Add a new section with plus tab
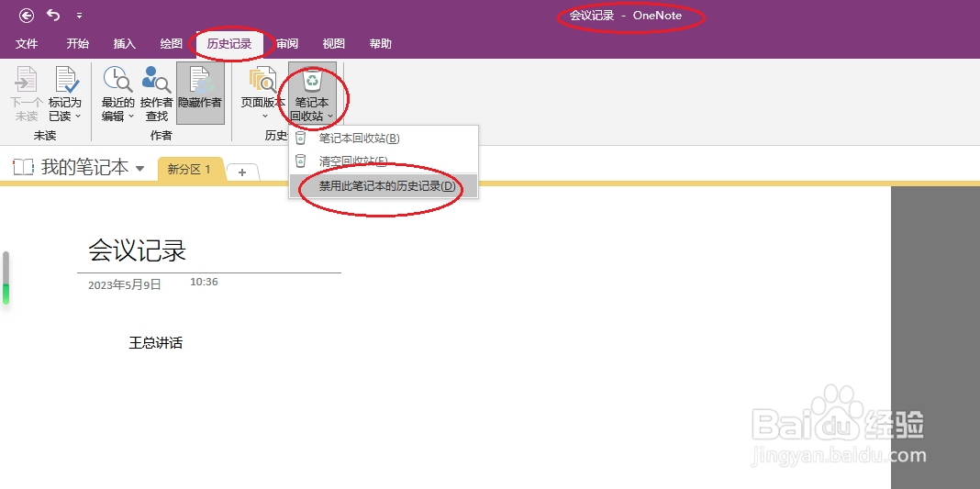The image size is (980, 489). click(242, 172)
